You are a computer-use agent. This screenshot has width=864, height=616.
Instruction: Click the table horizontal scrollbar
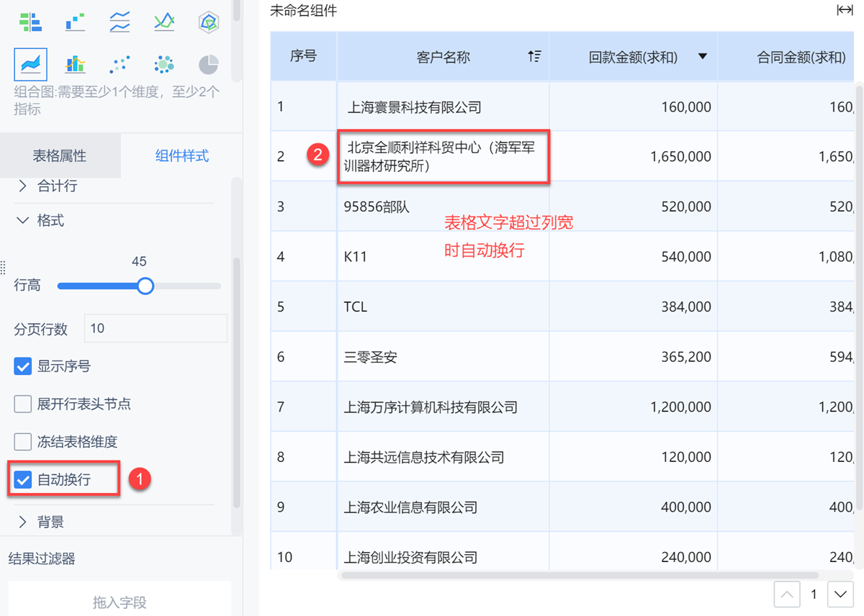(580, 575)
